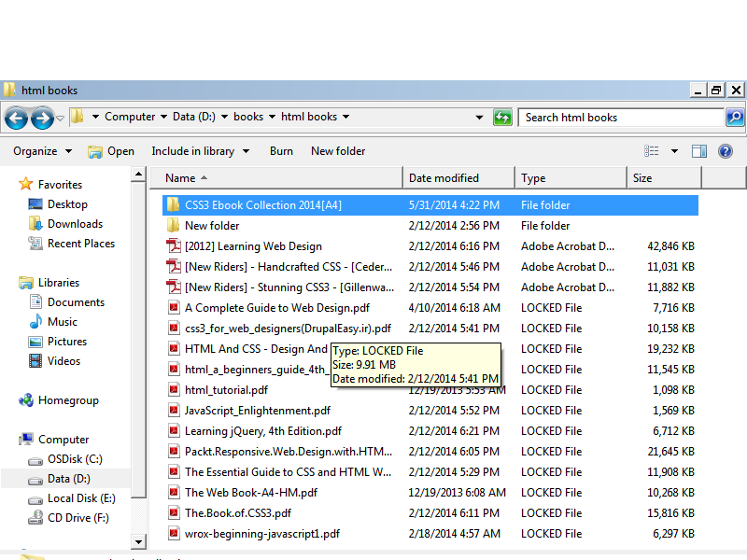Select Libraries in navigation pane
Viewport: 747px width, 560px height.
click(49, 283)
